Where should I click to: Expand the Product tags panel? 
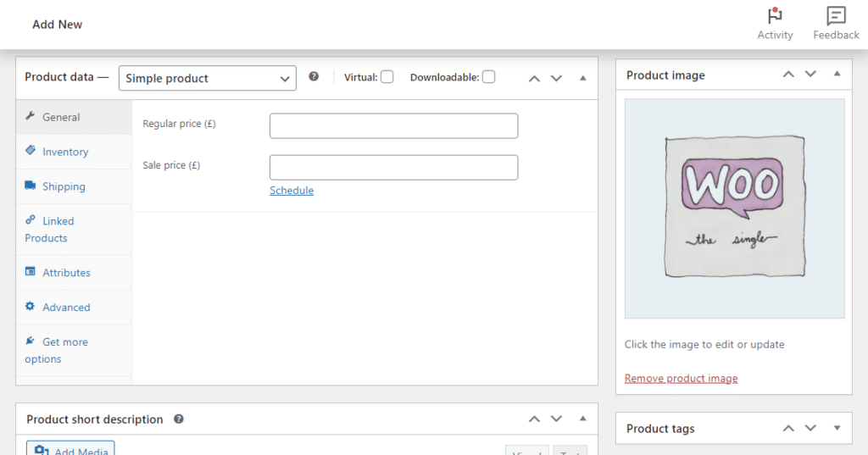point(837,428)
